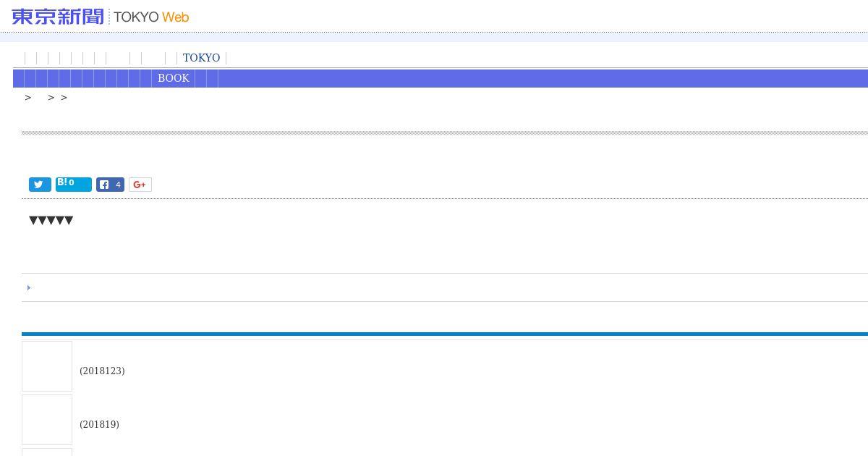Viewport: 868px width, 456px height.
Task: Select the blank menu cell immediately left of BOOK
Action: [x=145, y=78]
